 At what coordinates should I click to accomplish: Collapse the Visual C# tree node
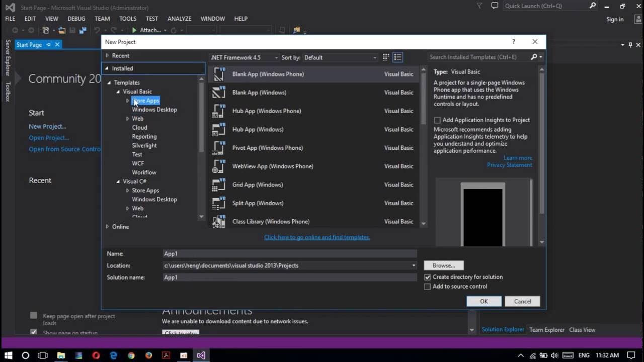click(x=118, y=182)
